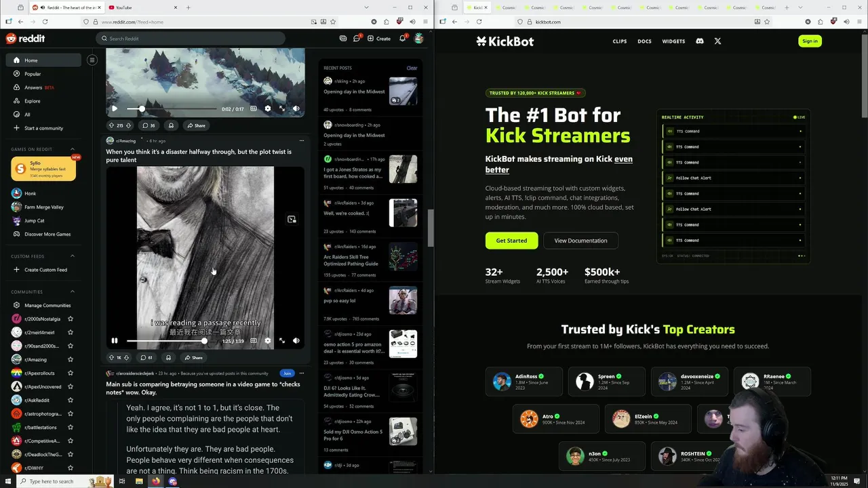
Task: Toggle captions on the snowy game clip
Action: pyautogui.click(x=254, y=108)
